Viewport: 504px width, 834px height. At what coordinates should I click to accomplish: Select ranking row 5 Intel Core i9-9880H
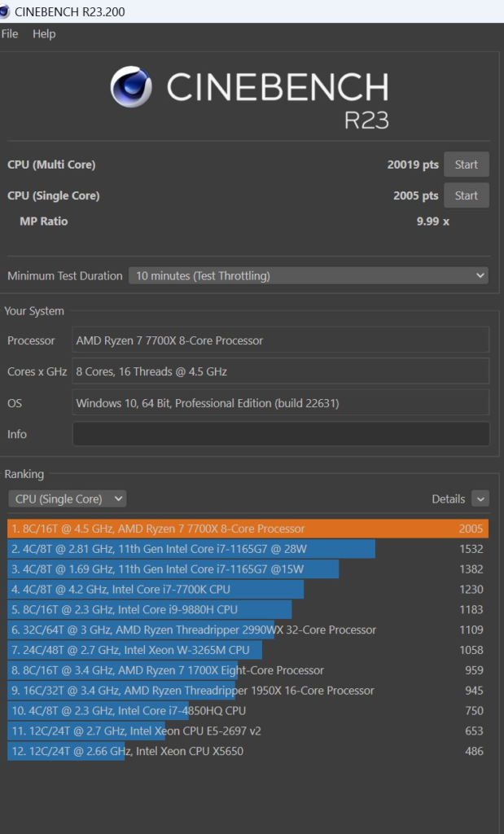click(248, 609)
